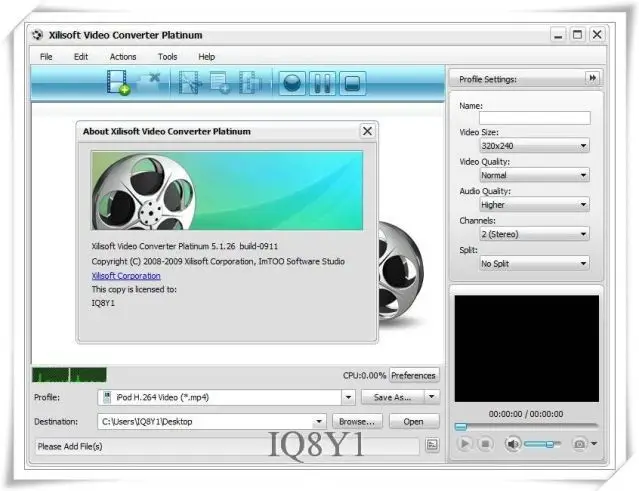The image size is (639, 491).
Task: Click the CPU usage graph
Action: [69, 375]
